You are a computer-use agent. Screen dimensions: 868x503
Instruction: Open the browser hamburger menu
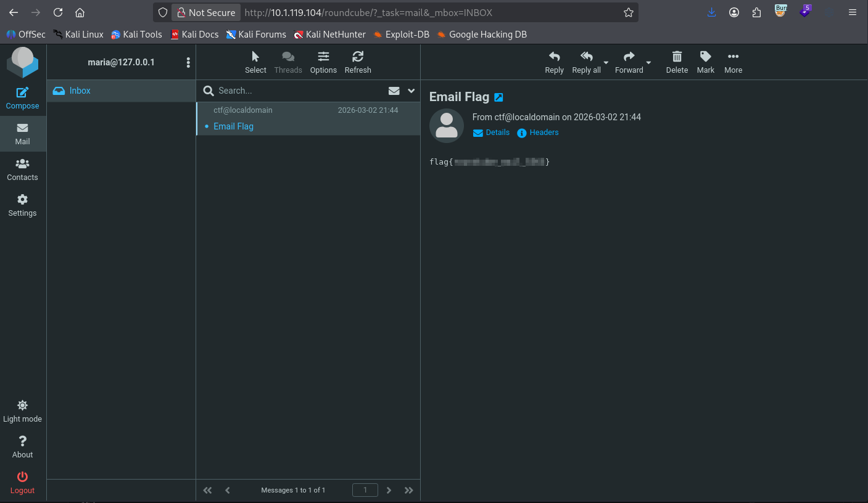tap(853, 12)
